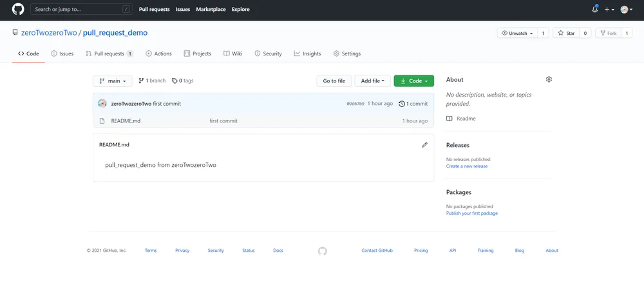Open Marketplace in the top navigation
644x283 pixels.
211,9
